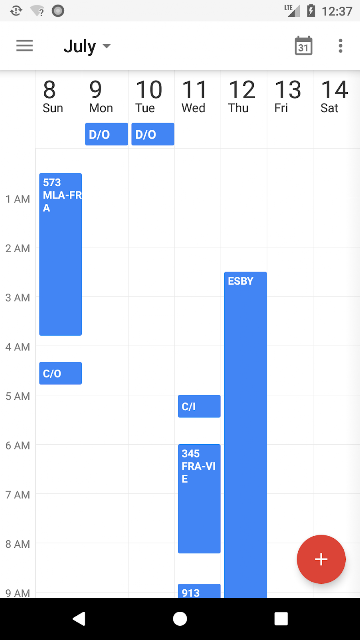
Task: Select the 14 Sat day header
Action: (336, 97)
